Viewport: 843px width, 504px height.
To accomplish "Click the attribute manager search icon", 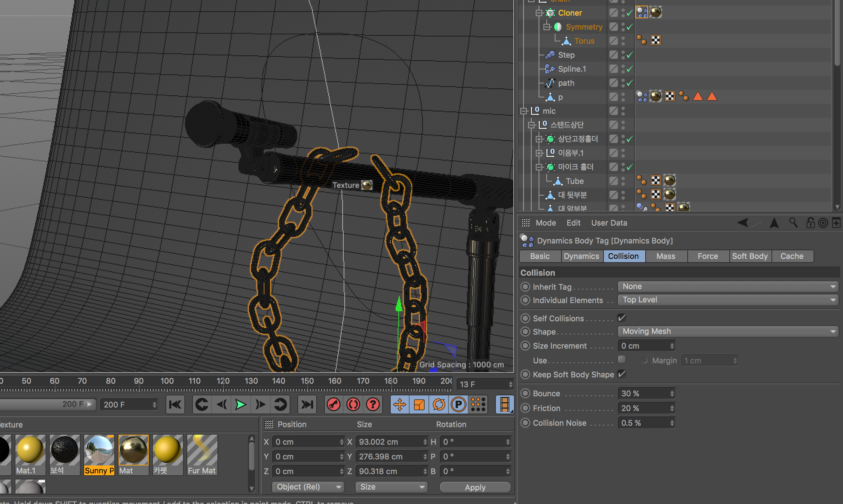I will point(793,223).
